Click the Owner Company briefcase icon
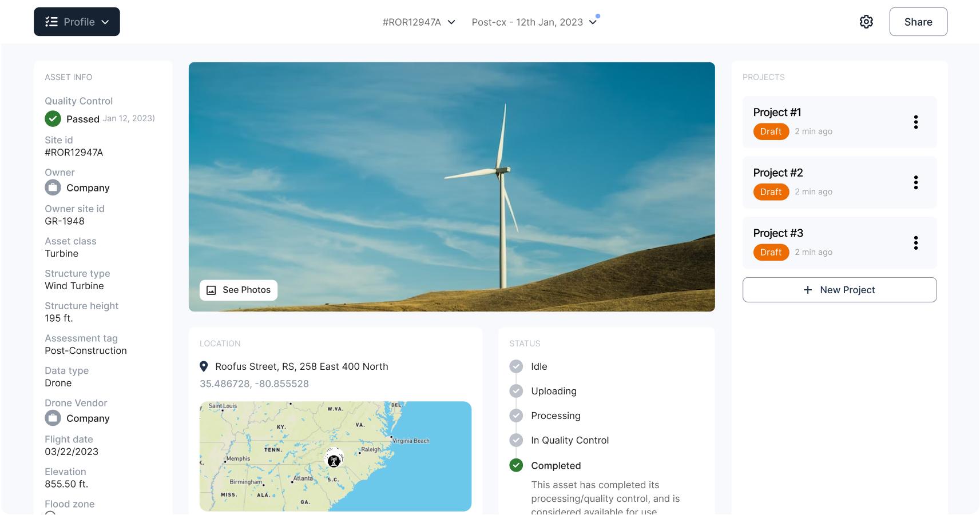The width and height of the screenshot is (980, 515). (53, 187)
